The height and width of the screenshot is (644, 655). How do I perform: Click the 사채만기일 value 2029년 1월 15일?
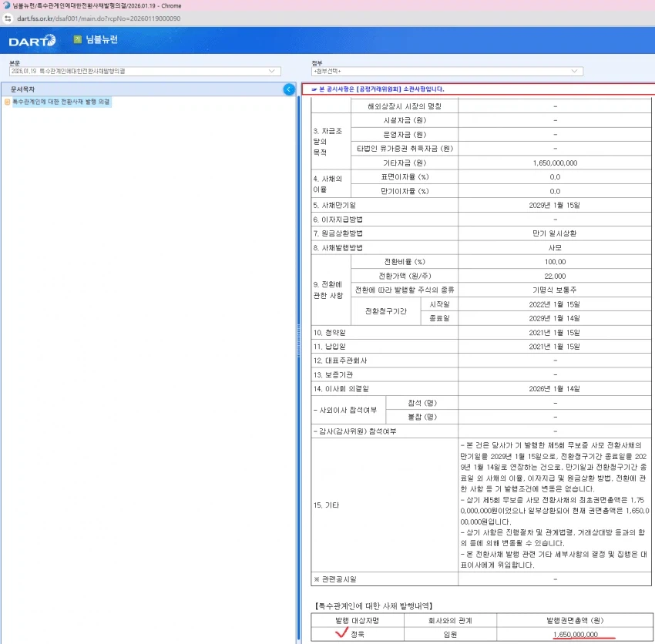[554, 205]
